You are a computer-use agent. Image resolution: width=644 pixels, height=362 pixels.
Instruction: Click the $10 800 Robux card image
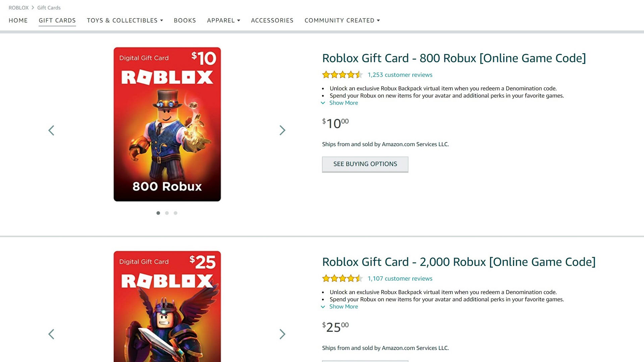[167, 124]
